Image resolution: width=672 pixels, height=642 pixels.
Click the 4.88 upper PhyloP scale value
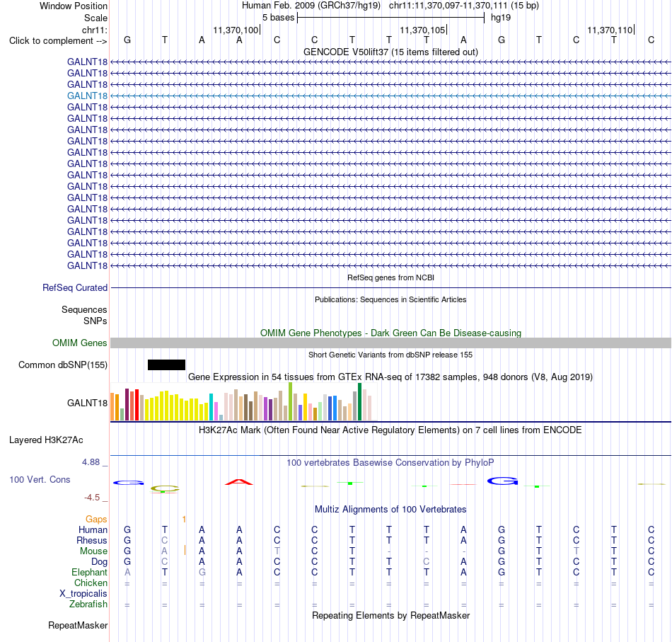click(x=91, y=462)
